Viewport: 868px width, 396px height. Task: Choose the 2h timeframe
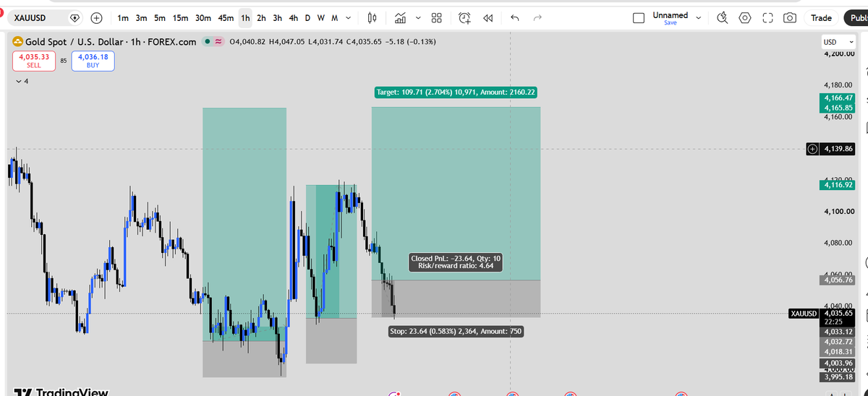point(261,17)
